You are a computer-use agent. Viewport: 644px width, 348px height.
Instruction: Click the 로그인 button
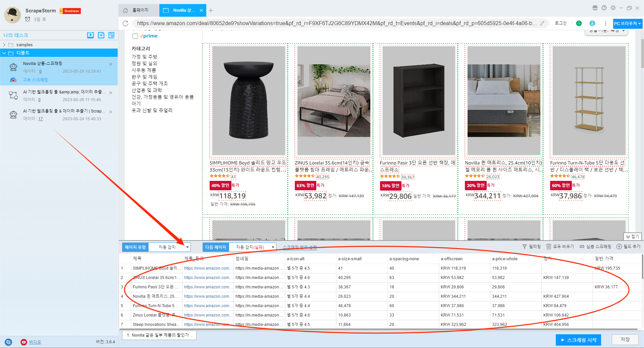click(x=560, y=23)
